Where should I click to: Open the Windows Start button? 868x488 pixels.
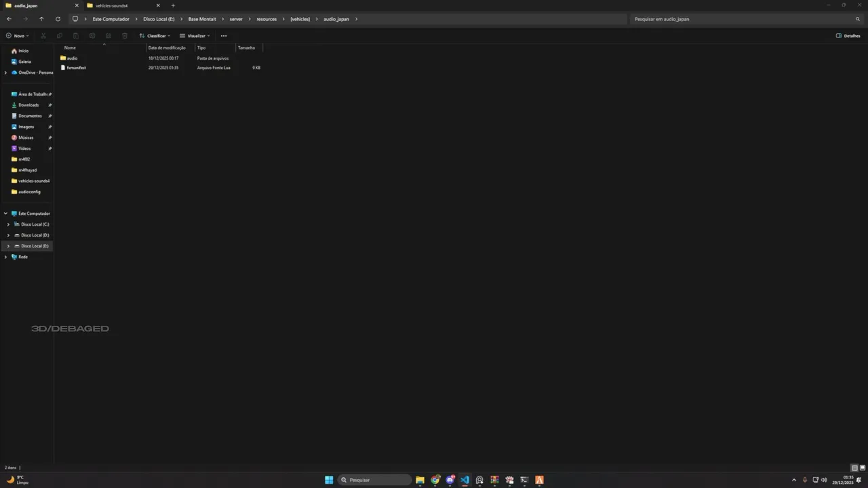pyautogui.click(x=329, y=480)
